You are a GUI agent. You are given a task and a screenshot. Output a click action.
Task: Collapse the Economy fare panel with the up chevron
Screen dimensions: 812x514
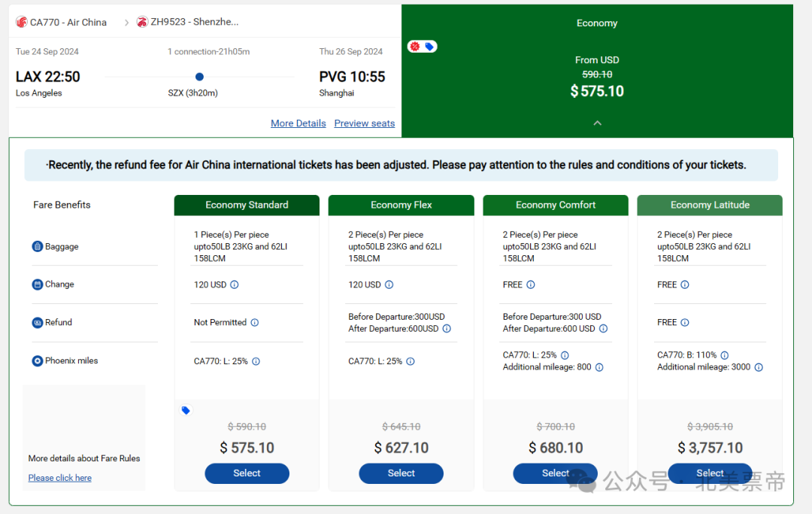pos(597,123)
